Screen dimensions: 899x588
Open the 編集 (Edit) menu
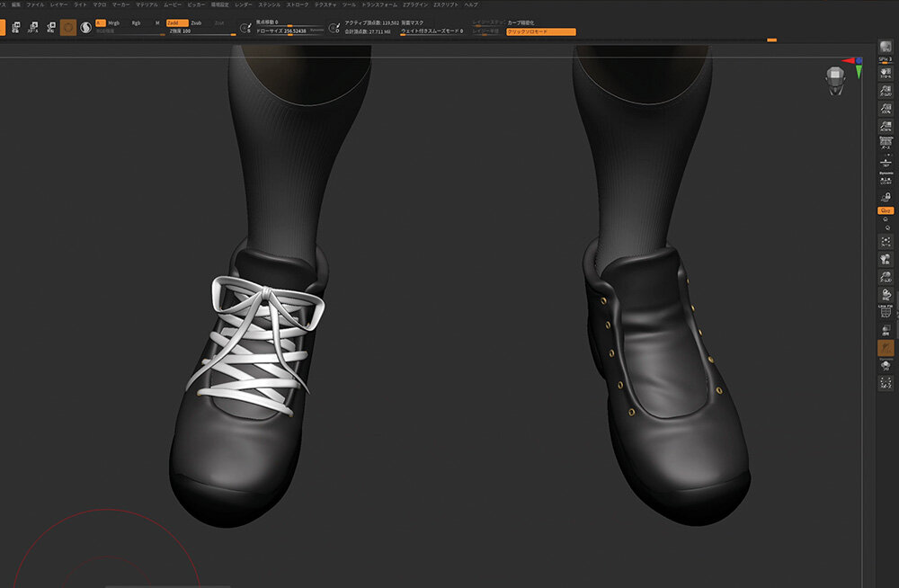tap(16, 4)
